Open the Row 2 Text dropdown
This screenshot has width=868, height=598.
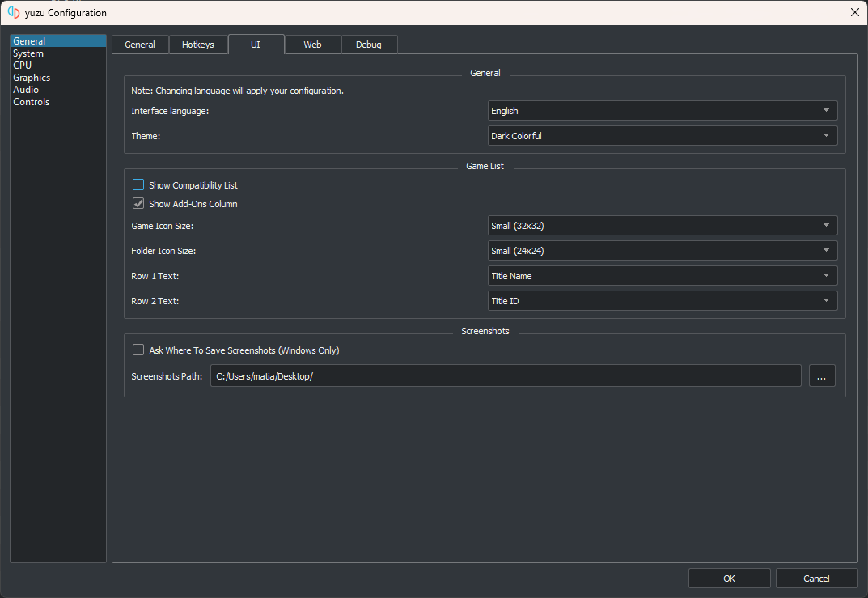[x=662, y=301]
